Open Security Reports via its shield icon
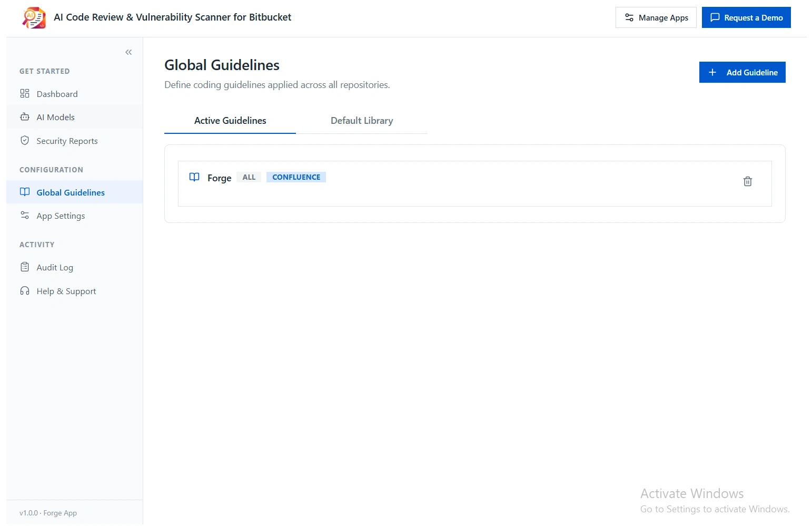The height and width of the screenshot is (526, 812). point(25,140)
